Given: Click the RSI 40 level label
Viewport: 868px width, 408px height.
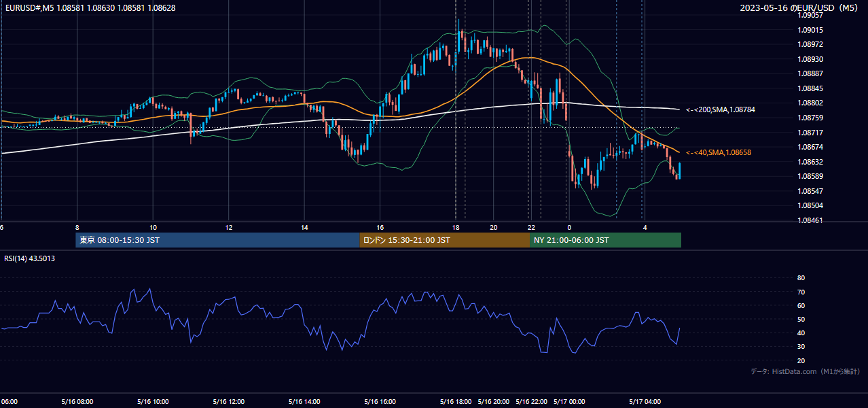Looking at the screenshot, I should [x=801, y=333].
